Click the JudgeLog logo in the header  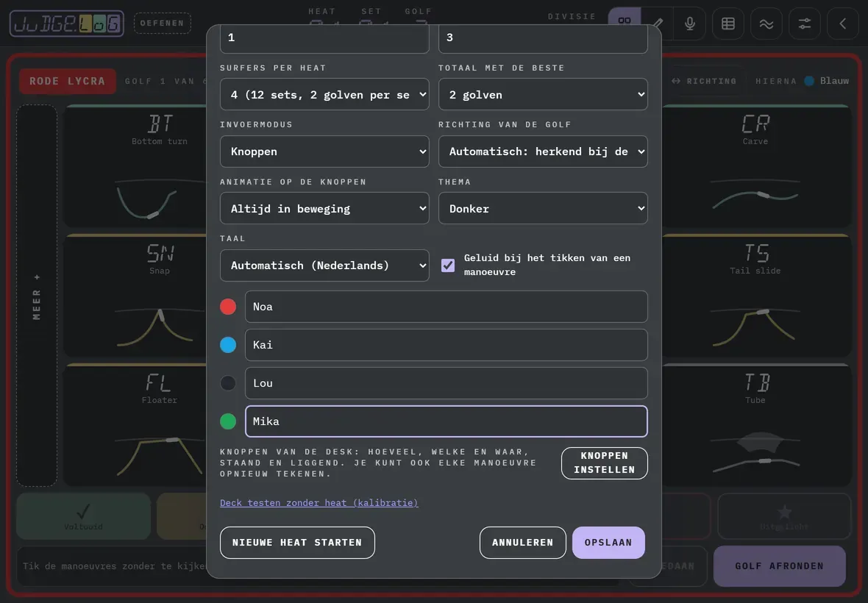[66, 24]
